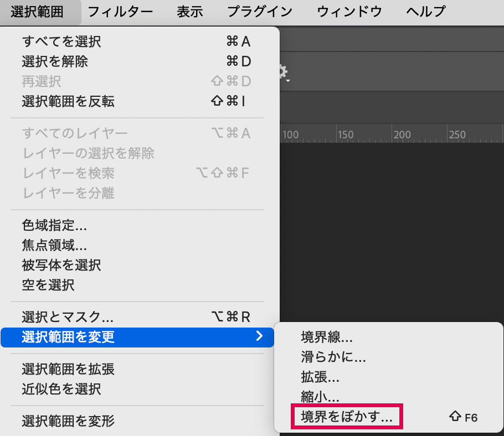Open the フィルター menu
This screenshot has width=504, height=436.
tap(120, 12)
